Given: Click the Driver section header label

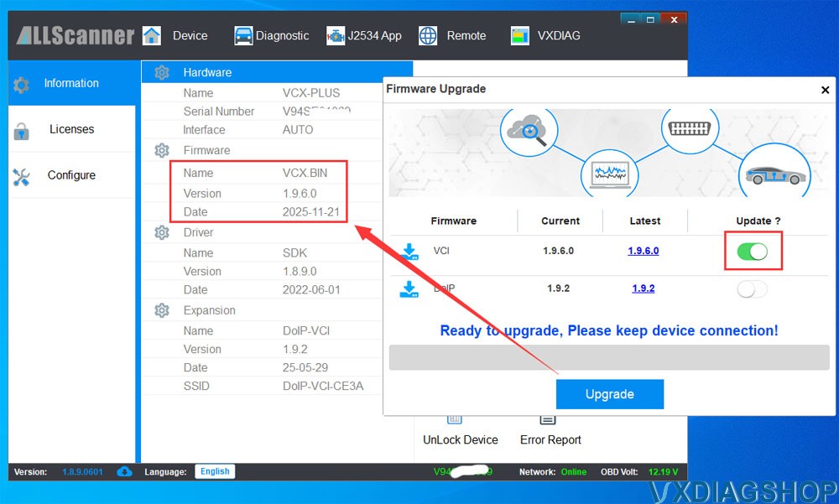Looking at the screenshot, I should pos(198,233).
